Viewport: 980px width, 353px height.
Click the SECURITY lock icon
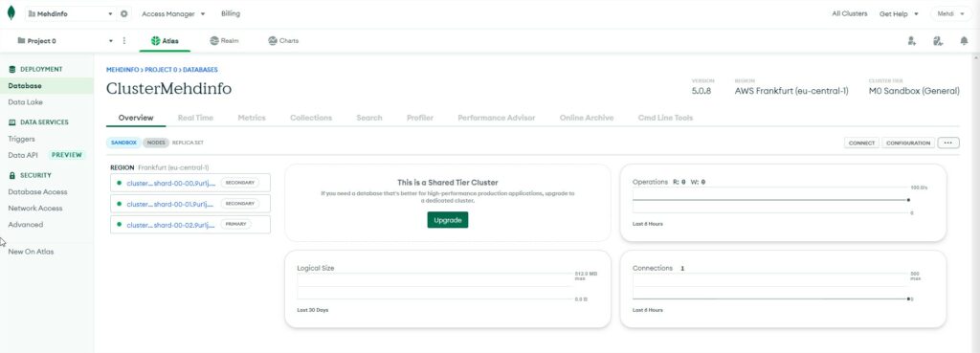pyautogui.click(x=11, y=176)
